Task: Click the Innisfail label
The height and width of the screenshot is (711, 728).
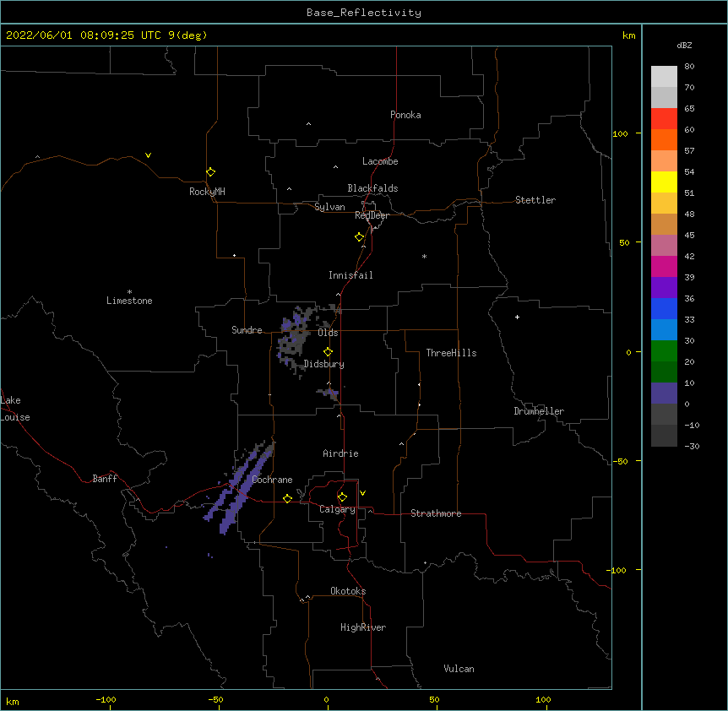Action: 350,275
